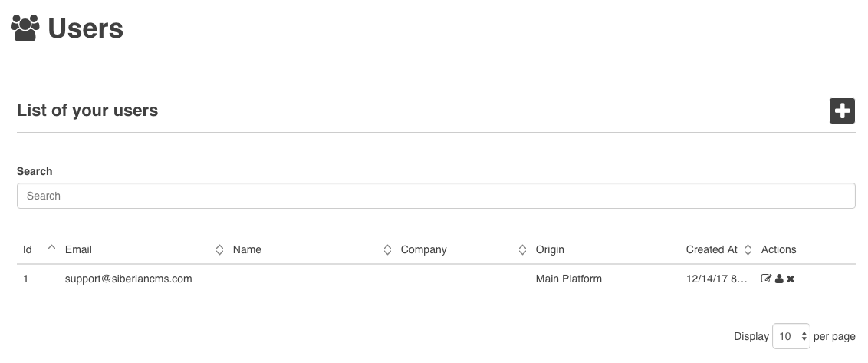Focus the Search input field
This screenshot has width=868, height=363.
tap(436, 196)
